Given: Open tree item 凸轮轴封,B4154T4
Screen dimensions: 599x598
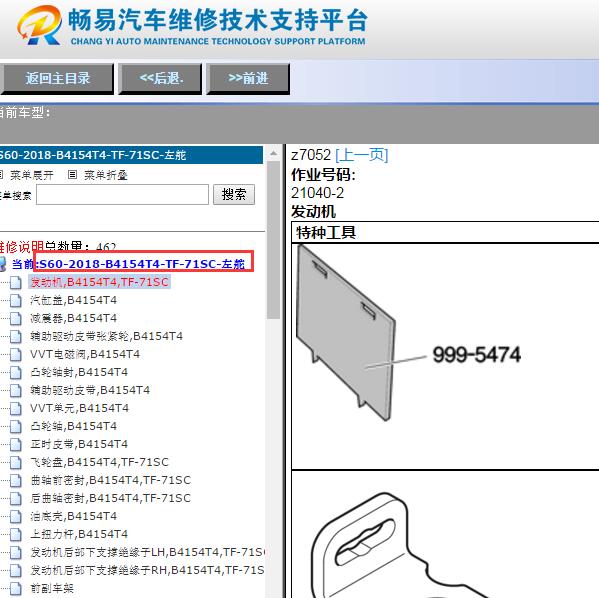Looking at the screenshot, I should (x=79, y=372).
